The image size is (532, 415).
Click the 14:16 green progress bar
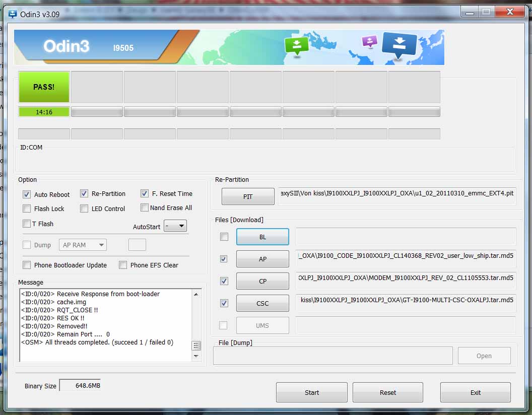coord(44,112)
